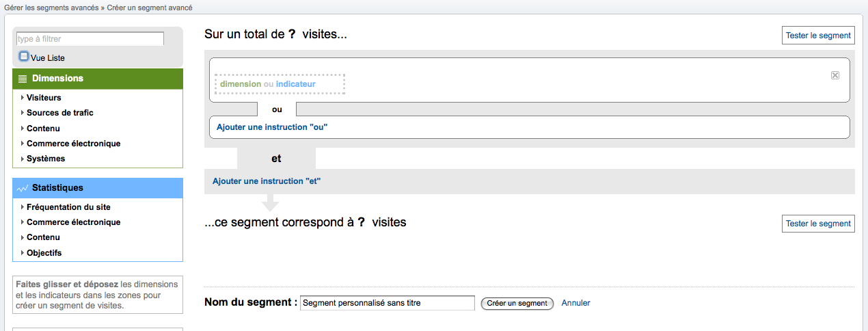Click the Statistiques chart icon
The height and width of the screenshot is (331, 868).
(x=23, y=188)
